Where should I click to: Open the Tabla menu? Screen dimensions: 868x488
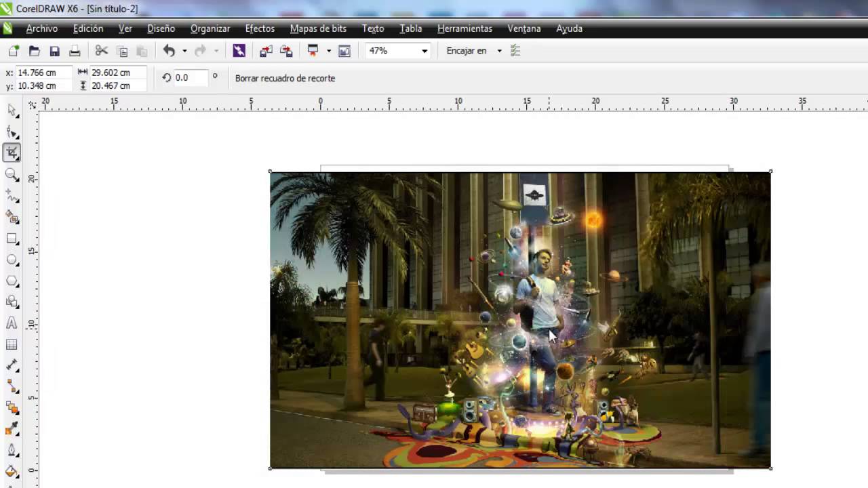411,28
